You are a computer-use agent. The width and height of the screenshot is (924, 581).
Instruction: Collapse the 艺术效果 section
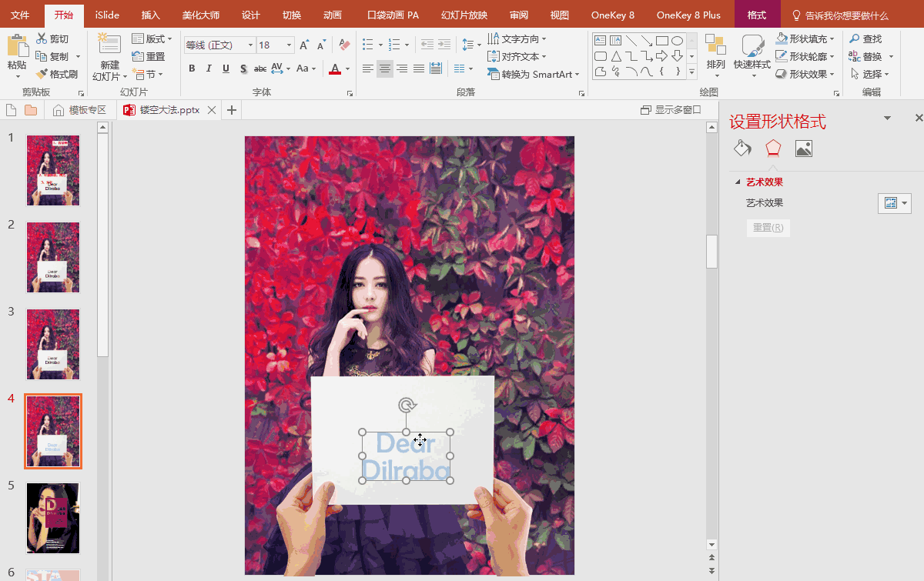[738, 182]
